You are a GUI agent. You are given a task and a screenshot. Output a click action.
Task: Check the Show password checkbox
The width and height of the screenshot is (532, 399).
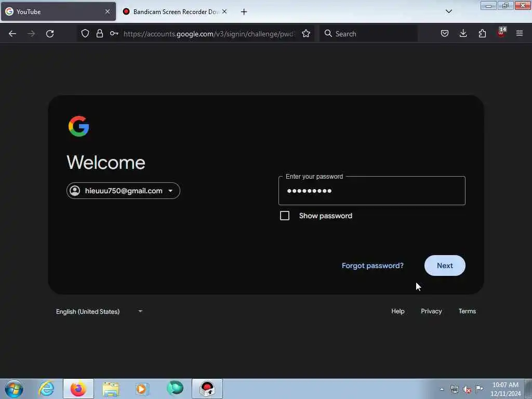pyautogui.click(x=285, y=216)
